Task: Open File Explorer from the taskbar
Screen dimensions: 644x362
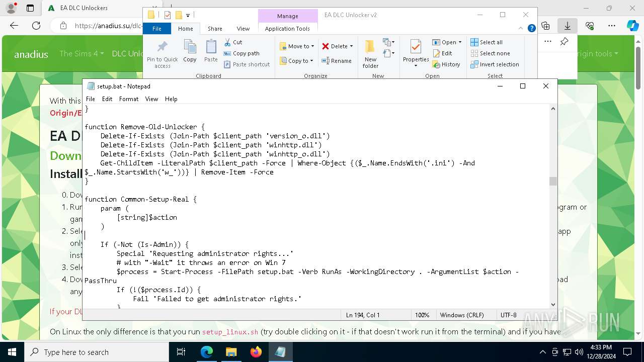Action: pos(231,352)
